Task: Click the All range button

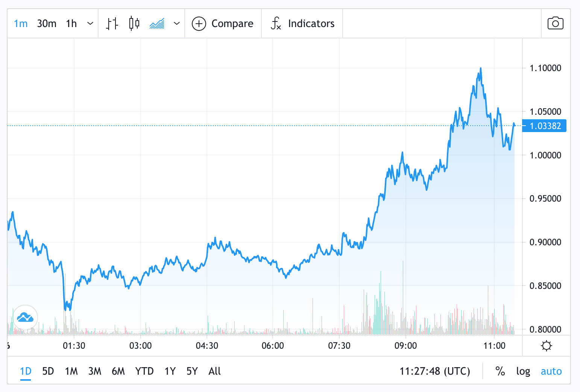Action: coord(214,371)
